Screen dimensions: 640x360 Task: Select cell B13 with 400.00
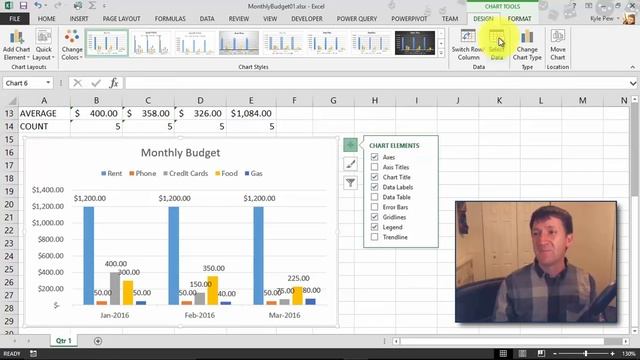tap(96, 113)
